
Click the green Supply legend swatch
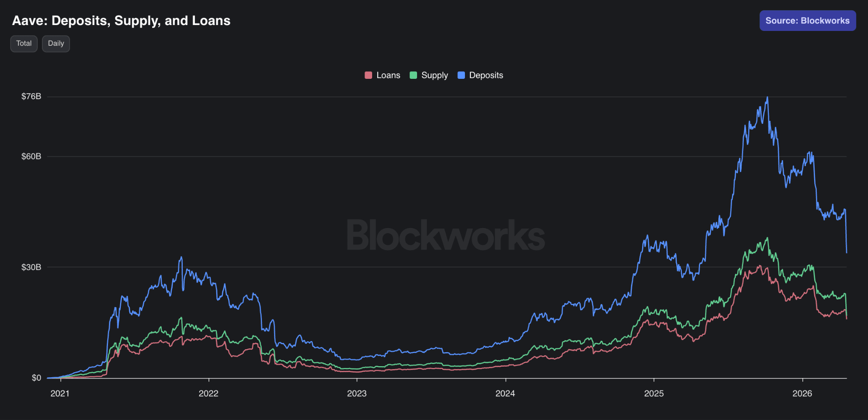[413, 75]
